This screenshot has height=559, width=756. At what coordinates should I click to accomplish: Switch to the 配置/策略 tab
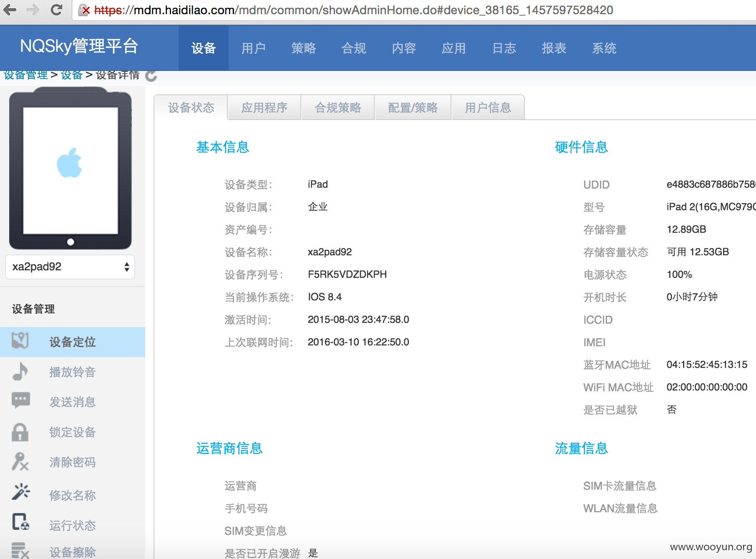(x=413, y=108)
